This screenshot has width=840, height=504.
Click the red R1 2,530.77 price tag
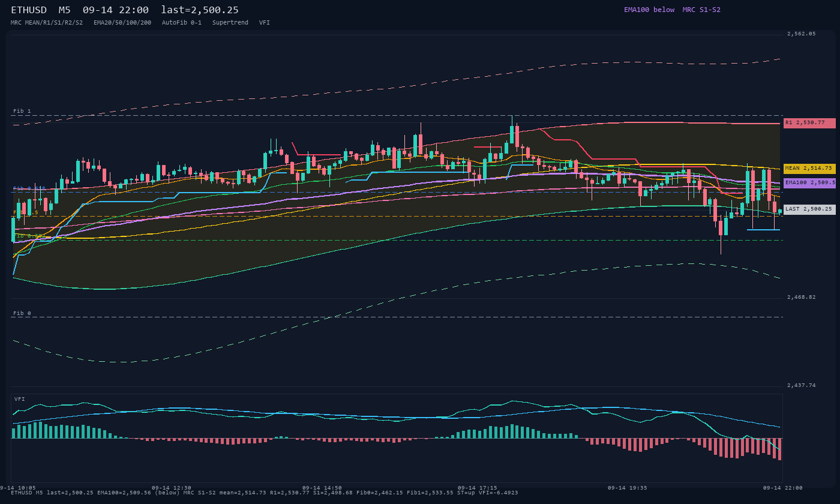[809, 123]
